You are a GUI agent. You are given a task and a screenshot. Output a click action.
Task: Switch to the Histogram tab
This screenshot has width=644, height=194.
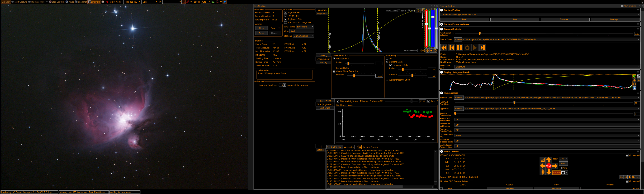[322, 10]
